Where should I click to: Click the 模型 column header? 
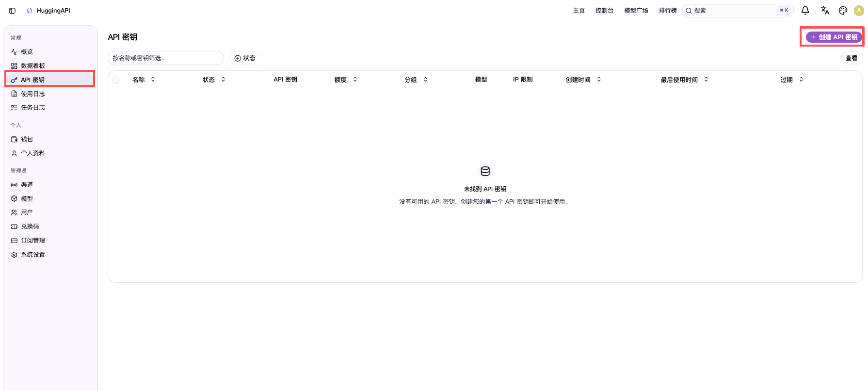pos(481,80)
